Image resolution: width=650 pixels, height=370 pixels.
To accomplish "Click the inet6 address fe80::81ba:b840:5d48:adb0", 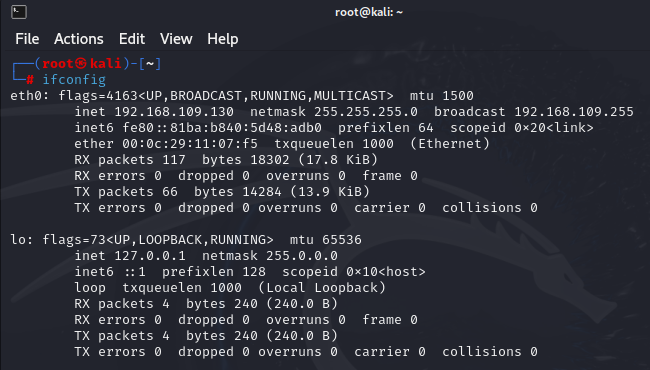I will click(222, 128).
